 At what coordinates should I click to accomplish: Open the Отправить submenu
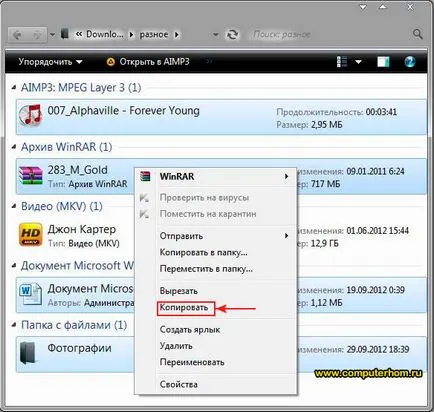point(215,236)
